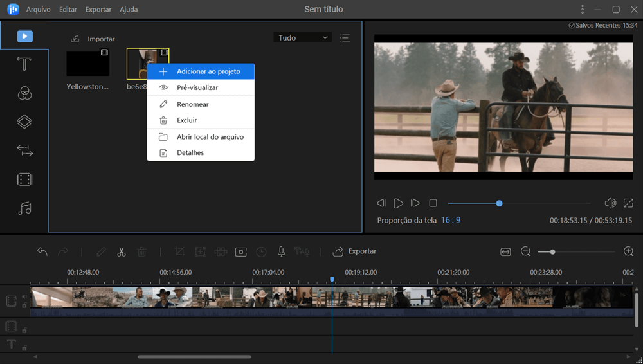This screenshot has width=643, height=364.
Task: Step to the next frame in preview
Action: (415, 203)
